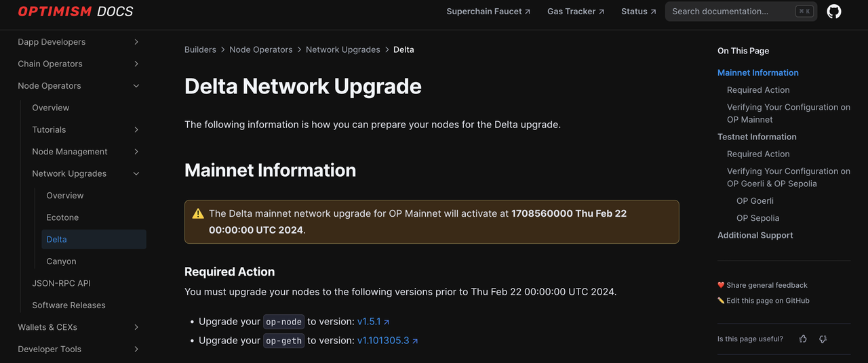
Task: Collapse the Node Operators section
Action: 136,86
